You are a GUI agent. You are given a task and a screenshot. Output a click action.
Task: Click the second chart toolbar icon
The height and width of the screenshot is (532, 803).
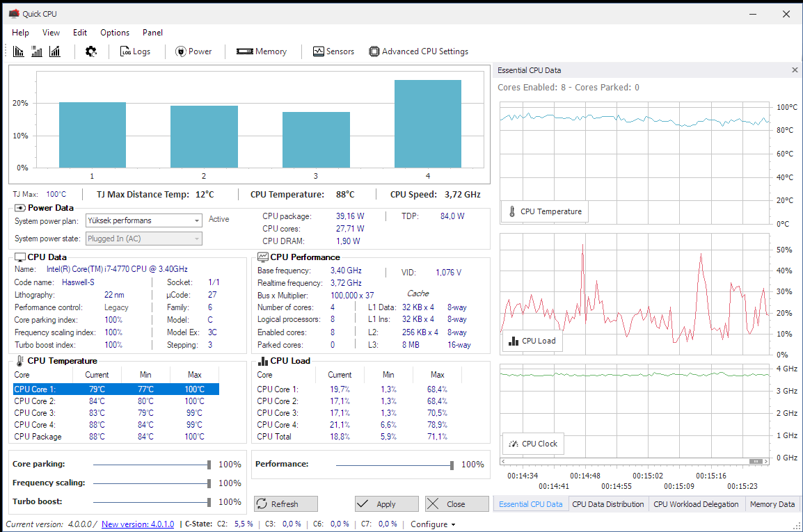point(37,51)
